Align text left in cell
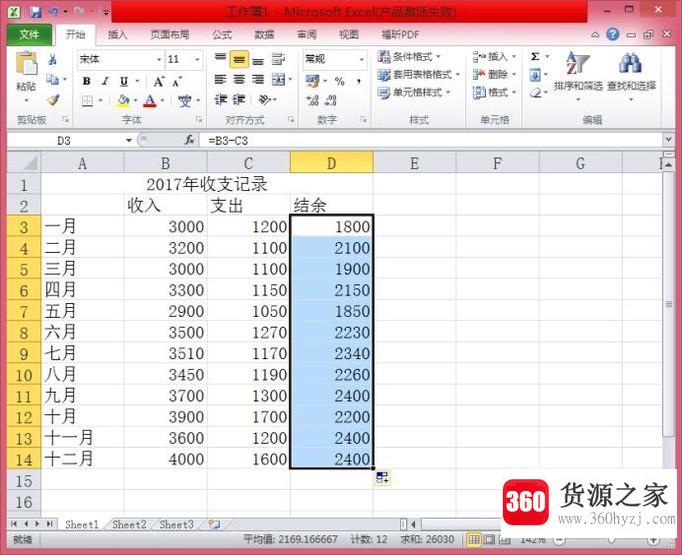The height and width of the screenshot is (555, 682). [221, 80]
